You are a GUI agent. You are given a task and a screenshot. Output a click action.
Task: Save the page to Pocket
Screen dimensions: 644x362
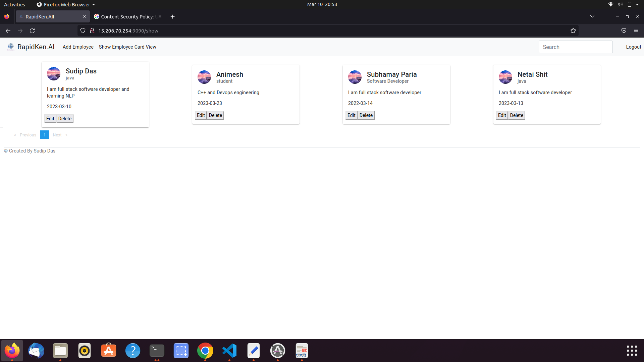coord(624,31)
